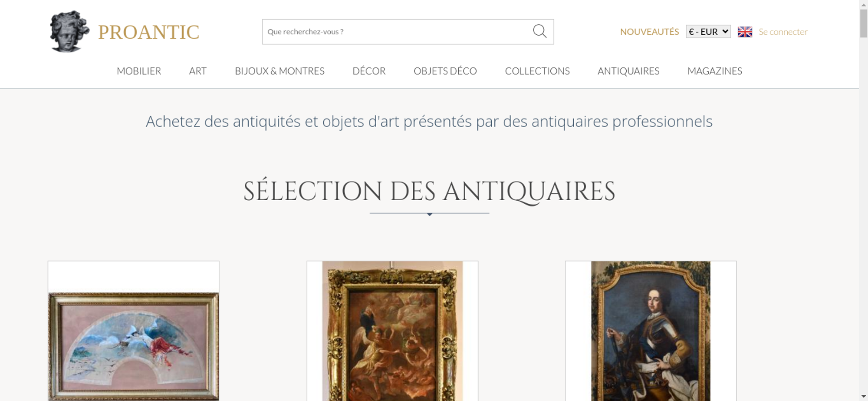The image size is (868, 401).
Task: Click the Se connecter link
Action: [x=783, y=32]
